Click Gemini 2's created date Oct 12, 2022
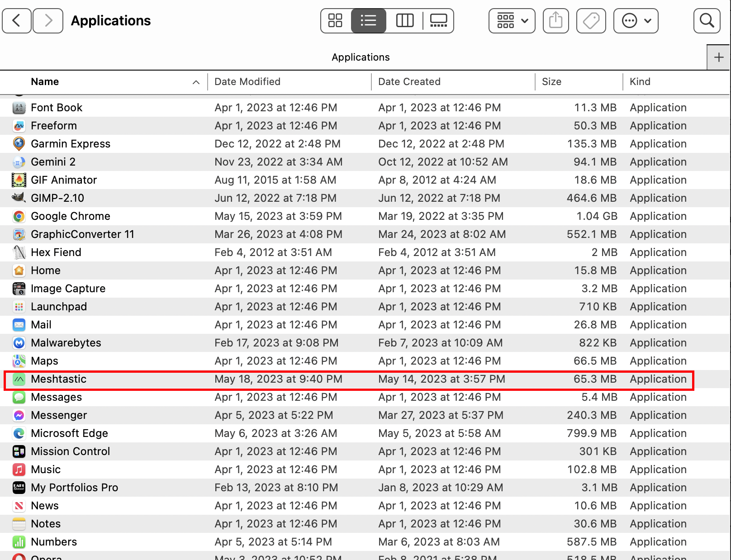Image resolution: width=731 pixels, height=560 pixels. click(x=443, y=162)
